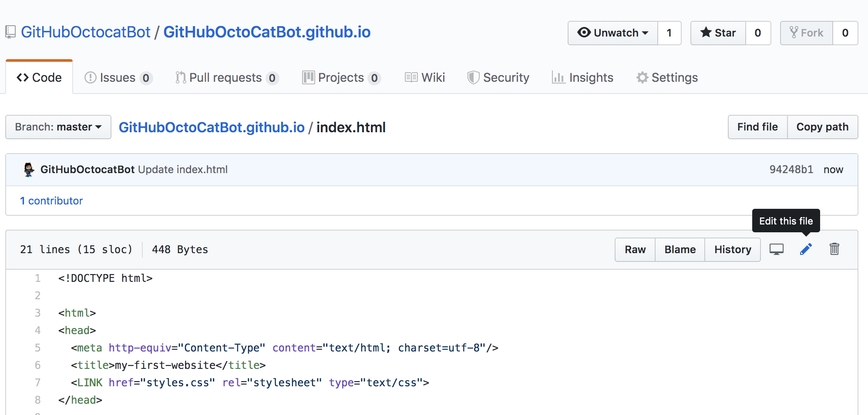The height and width of the screenshot is (415, 868).
Task: Click the repository book icon beside the owner name
Action: [10, 32]
